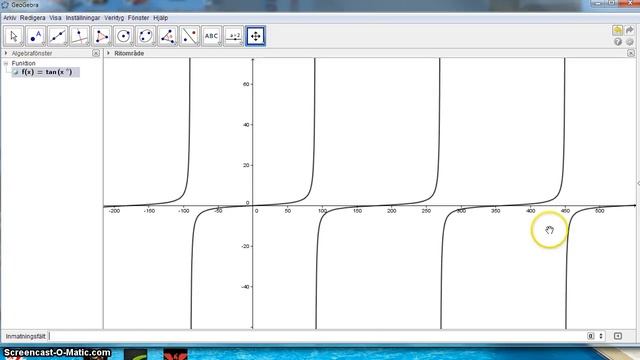The image size is (640, 360).
Task: Click the Ritområde panel title
Action: coord(129,53)
